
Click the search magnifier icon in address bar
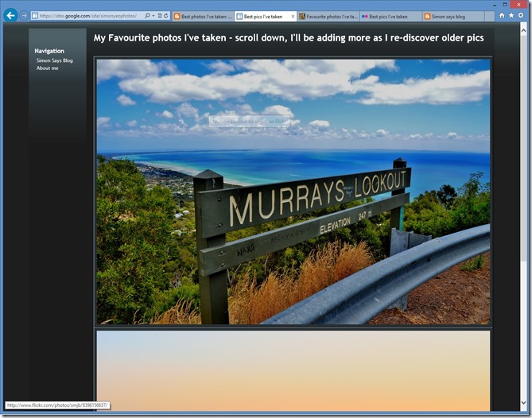point(147,16)
